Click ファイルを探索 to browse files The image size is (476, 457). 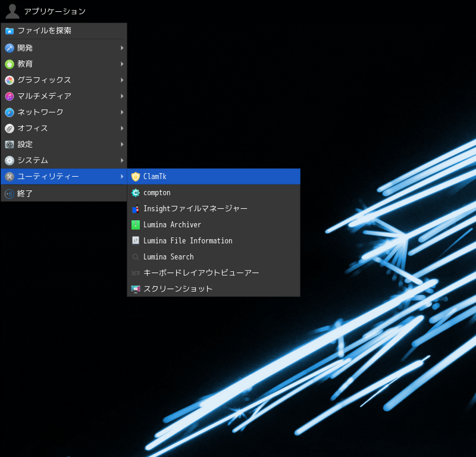(x=44, y=31)
